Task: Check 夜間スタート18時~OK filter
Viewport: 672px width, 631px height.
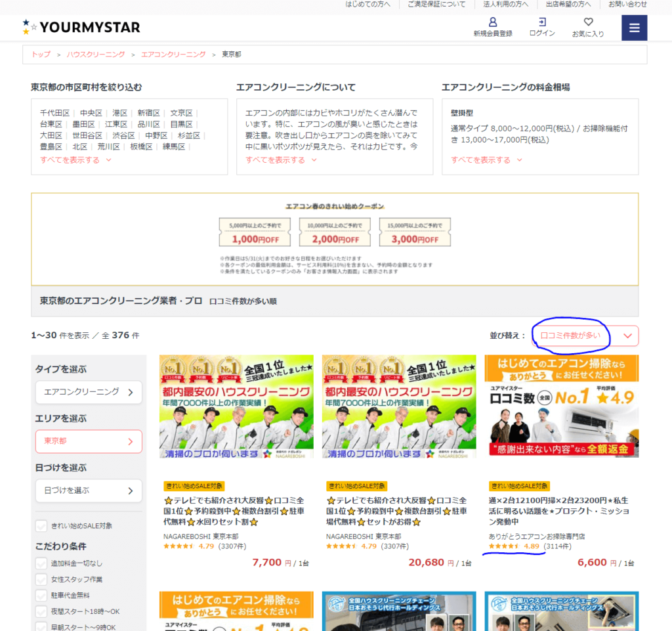Action: click(41, 612)
